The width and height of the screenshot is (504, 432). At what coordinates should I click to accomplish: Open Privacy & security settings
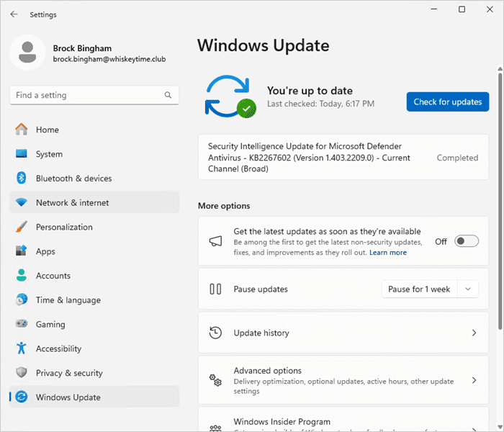94,373
